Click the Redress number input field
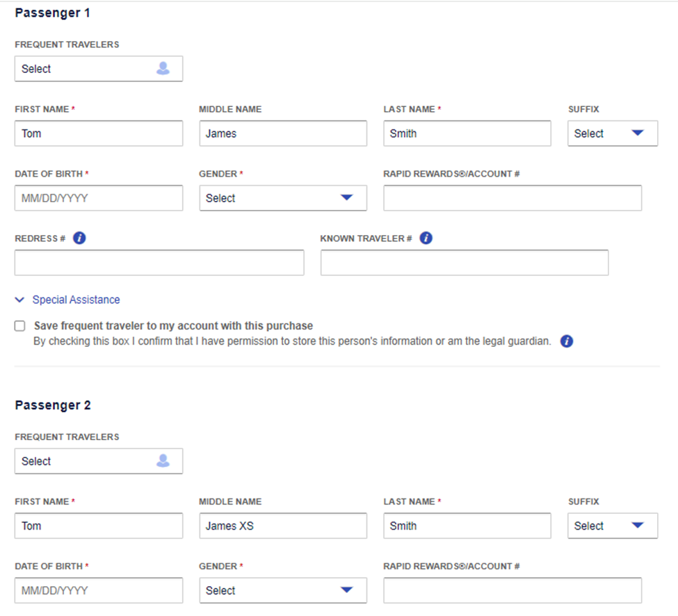Viewport: 678px width, 616px height. point(159,263)
